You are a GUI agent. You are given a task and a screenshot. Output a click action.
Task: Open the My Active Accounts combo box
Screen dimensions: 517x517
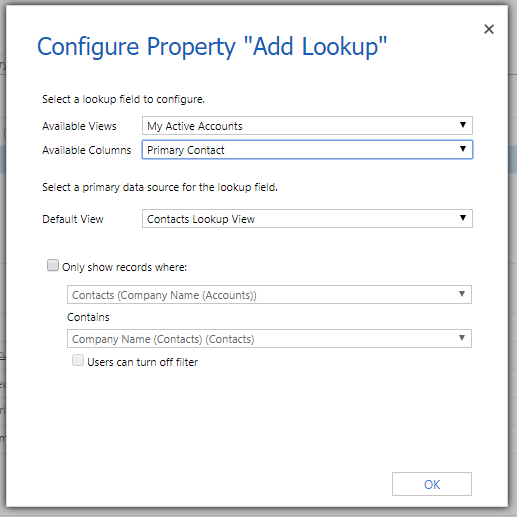pos(307,126)
